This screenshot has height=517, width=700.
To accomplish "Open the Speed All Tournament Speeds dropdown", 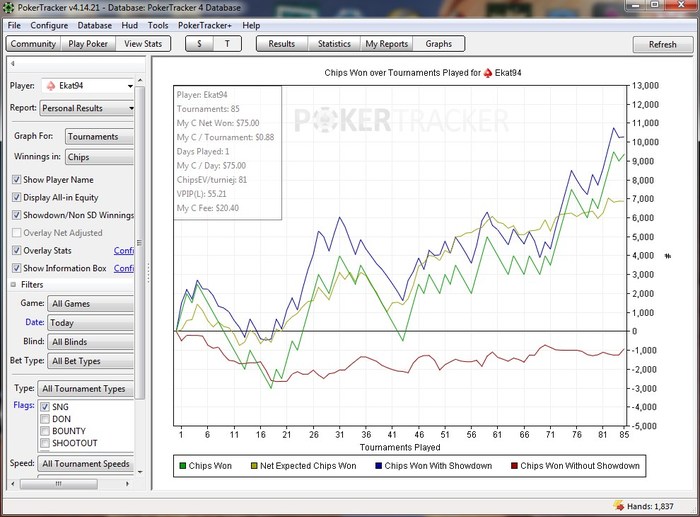I will (86, 463).
